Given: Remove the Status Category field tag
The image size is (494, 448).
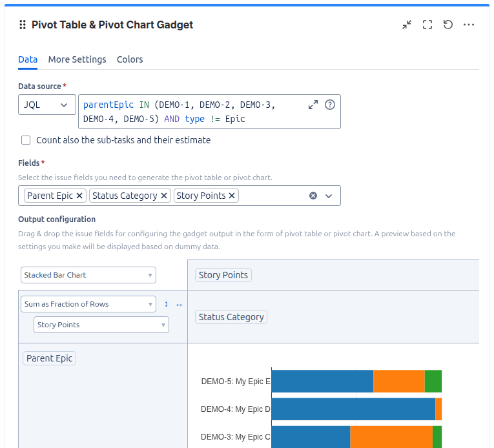Looking at the screenshot, I should pos(164,196).
